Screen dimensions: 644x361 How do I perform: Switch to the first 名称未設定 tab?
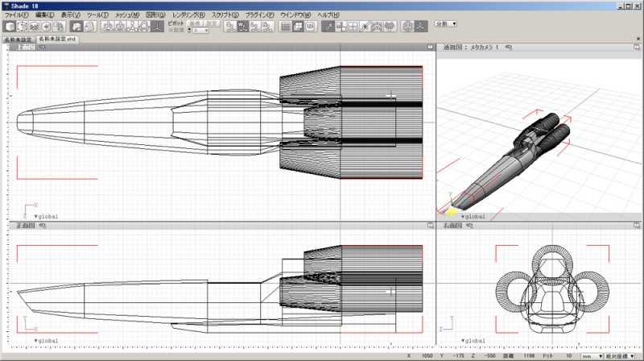[x=19, y=39]
